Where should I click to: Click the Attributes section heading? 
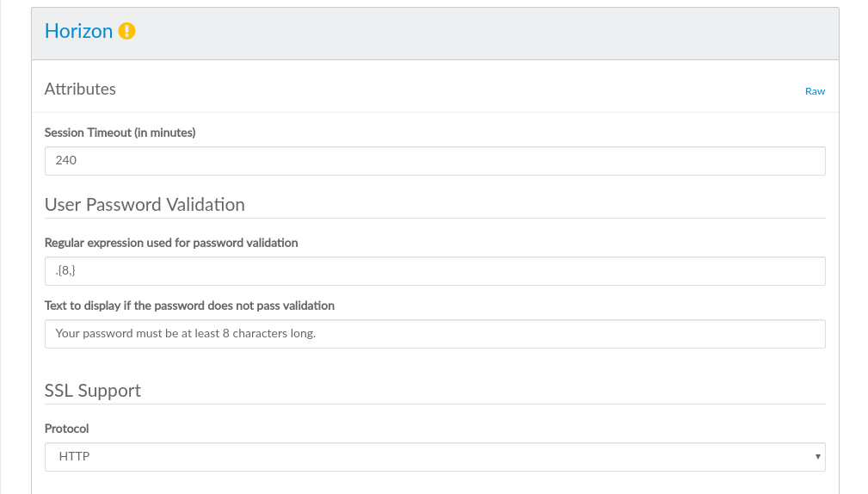80,90
